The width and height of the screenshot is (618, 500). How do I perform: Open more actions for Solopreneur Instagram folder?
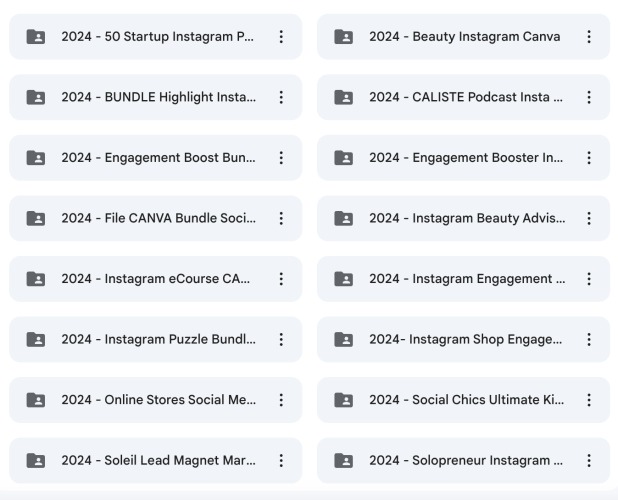[x=589, y=460]
